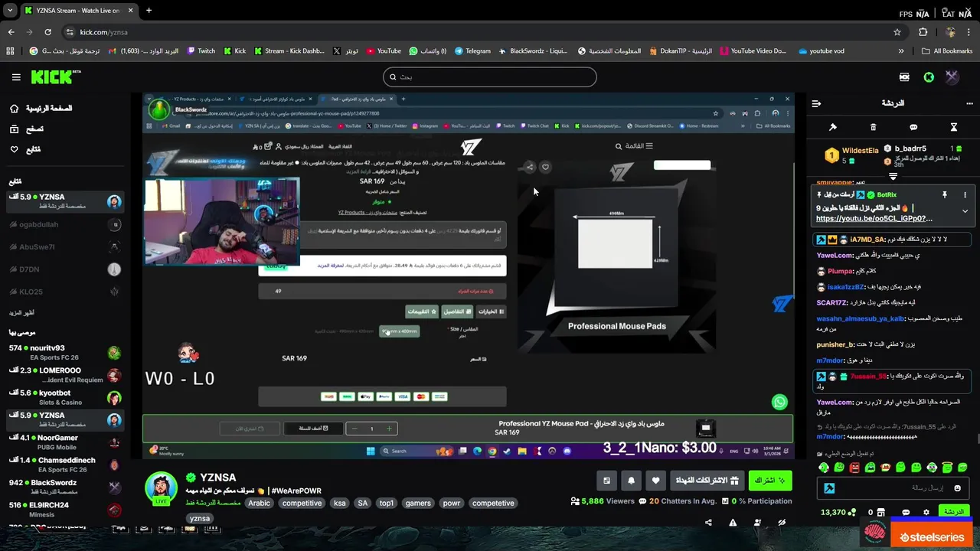The image size is (980, 551).
Task: Toggle the hide eye-slash icon
Action: click(x=782, y=523)
